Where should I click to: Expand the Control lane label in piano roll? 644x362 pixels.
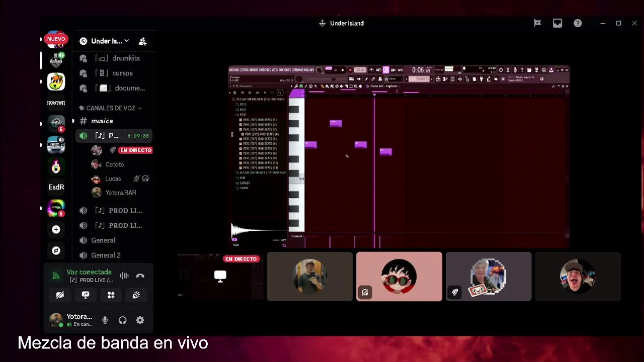[297, 236]
